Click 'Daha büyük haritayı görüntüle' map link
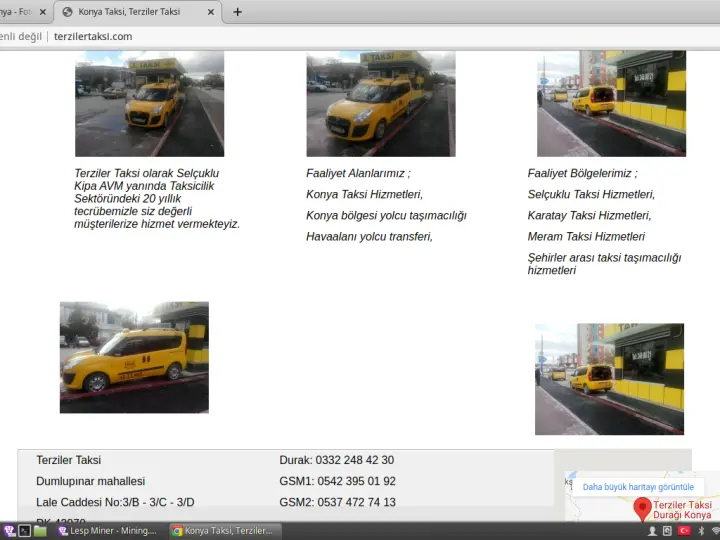Viewport: 720px width, 540px height. tap(638, 487)
